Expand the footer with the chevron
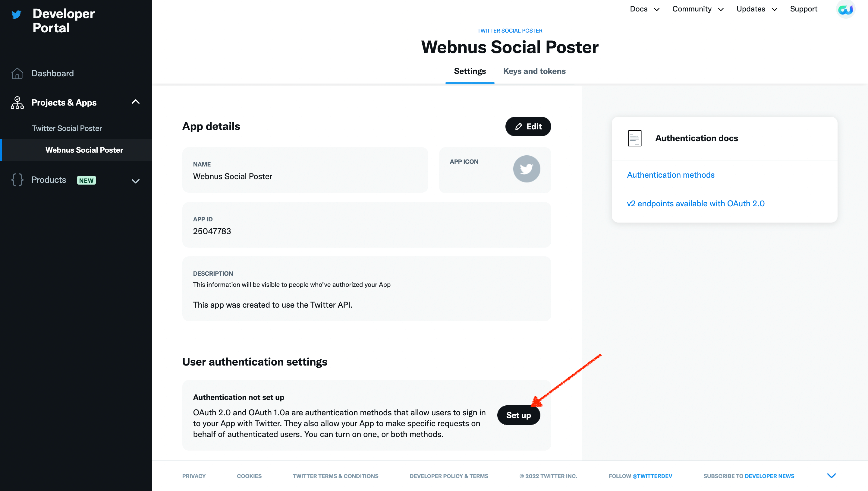This screenshot has width=868, height=491. click(831, 476)
